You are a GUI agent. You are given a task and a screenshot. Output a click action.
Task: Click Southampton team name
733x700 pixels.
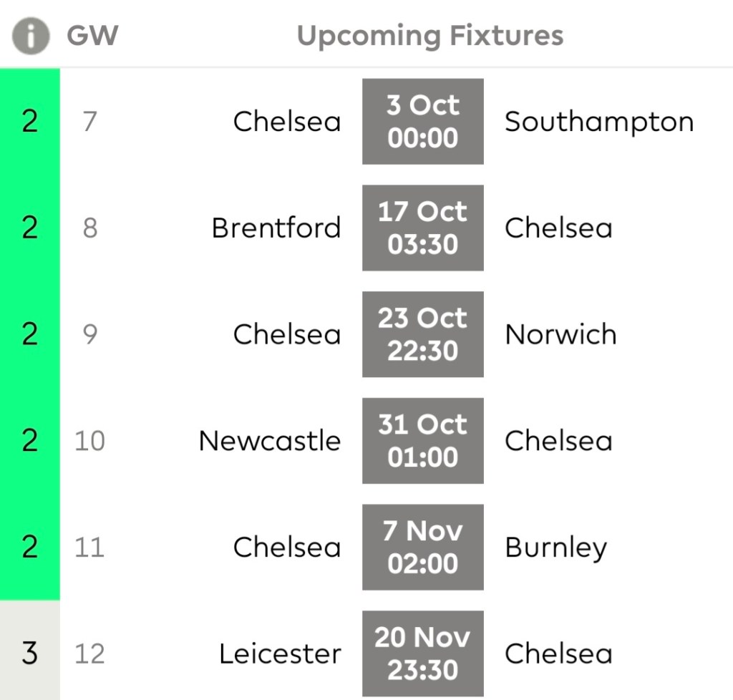point(599,122)
